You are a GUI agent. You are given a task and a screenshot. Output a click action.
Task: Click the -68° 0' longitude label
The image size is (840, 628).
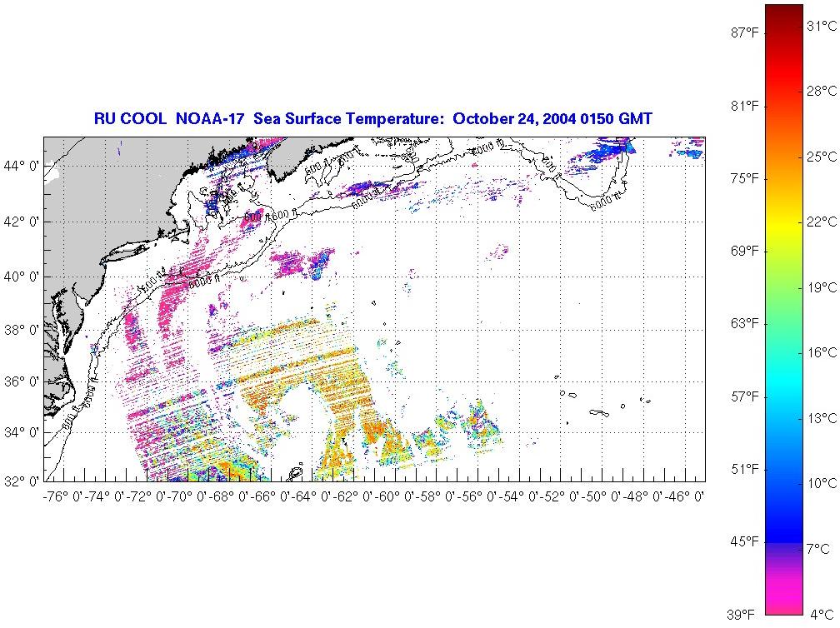point(228,496)
